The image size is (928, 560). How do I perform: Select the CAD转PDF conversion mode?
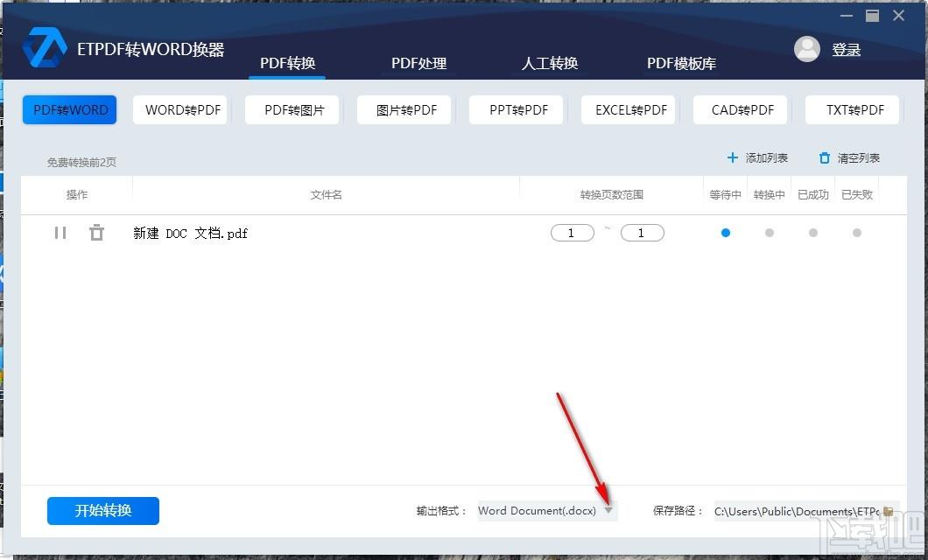(740, 110)
